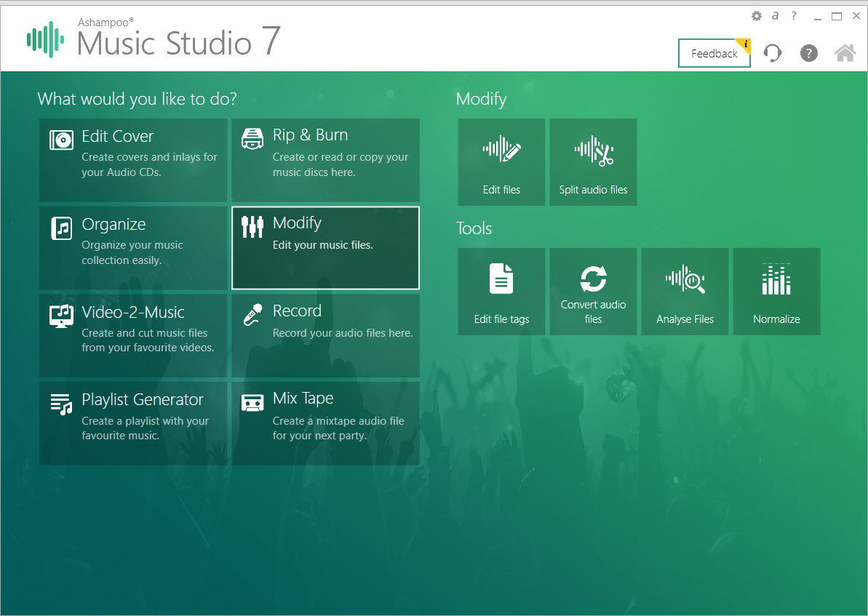Open help via question mark circle icon
This screenshot has height=616, width=868.
pyautogui.click(x=809, y=53)
